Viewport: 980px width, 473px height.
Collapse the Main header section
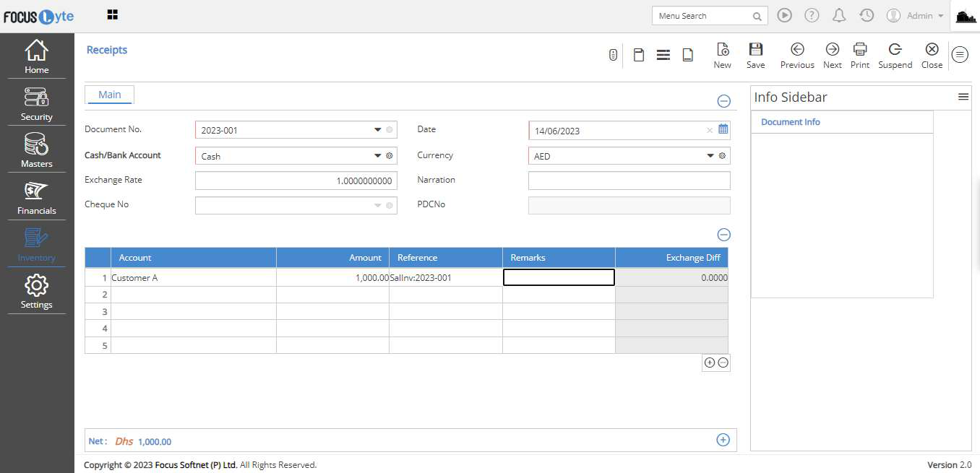pos(723,101)
